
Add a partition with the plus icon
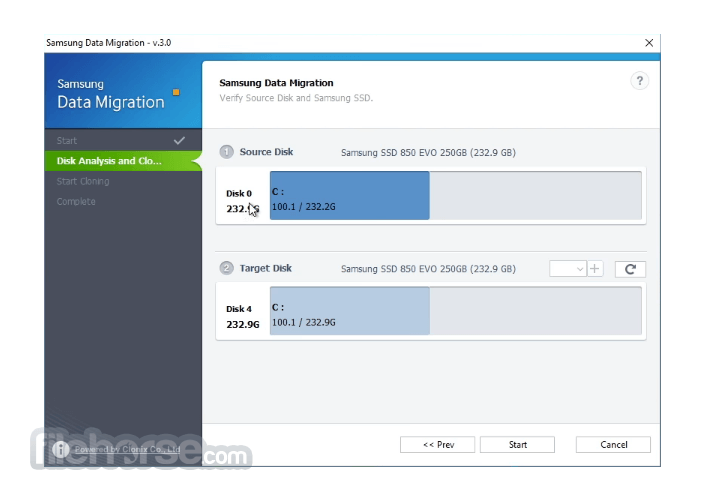(595, 269)
